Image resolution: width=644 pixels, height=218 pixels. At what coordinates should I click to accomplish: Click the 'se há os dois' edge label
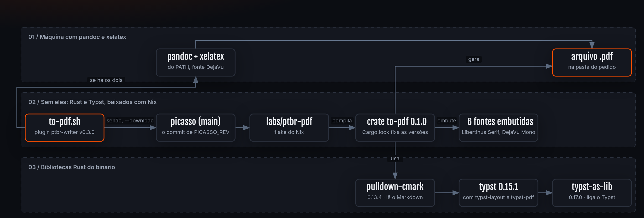click(x=106, y=80)
